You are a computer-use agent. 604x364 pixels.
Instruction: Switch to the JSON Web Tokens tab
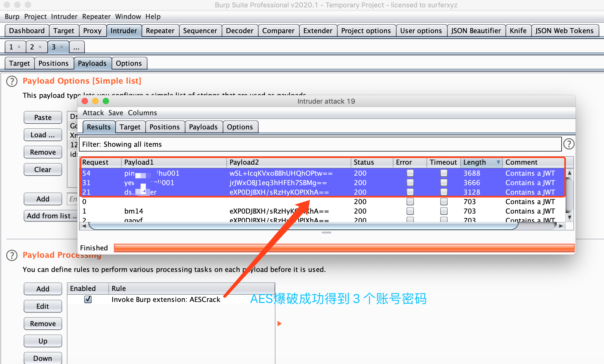pyautogui.click(x=564, y=31)
